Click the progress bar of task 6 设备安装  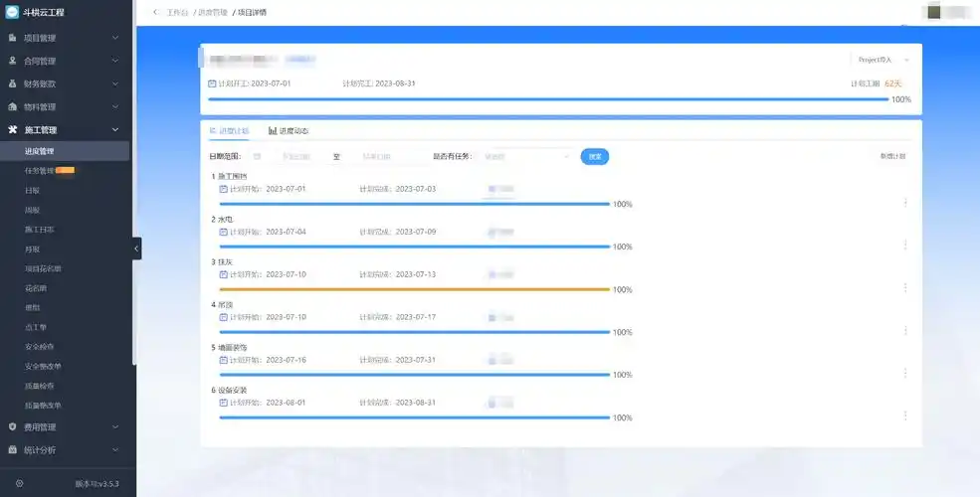pos(414,417)
